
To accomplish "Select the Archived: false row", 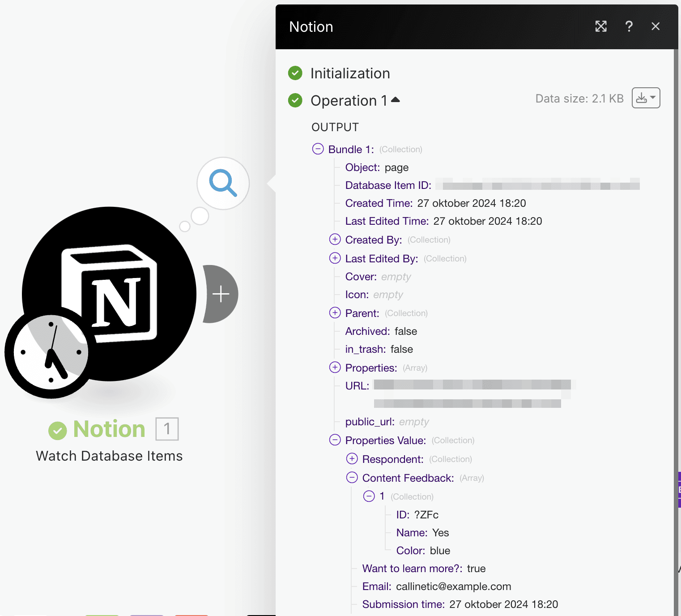I will (381, 331).
